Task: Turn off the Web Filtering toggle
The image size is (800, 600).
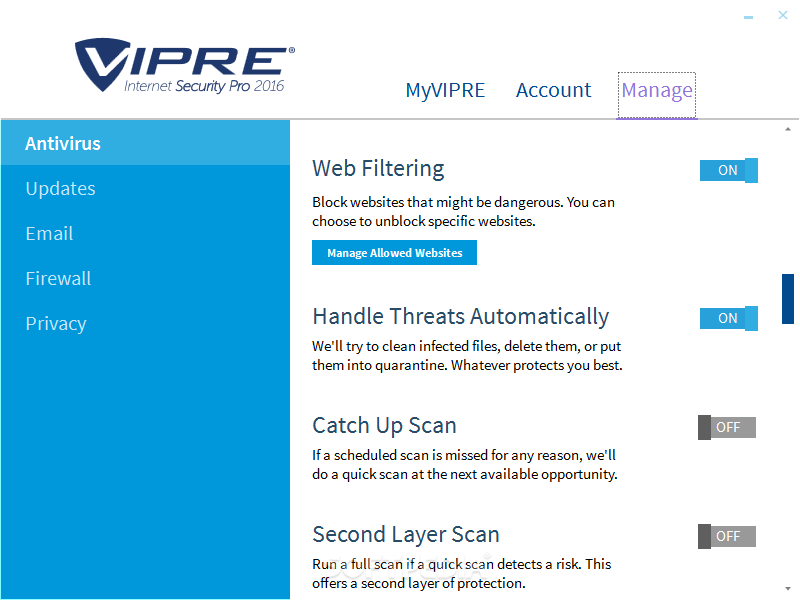Action: point(729,170)
